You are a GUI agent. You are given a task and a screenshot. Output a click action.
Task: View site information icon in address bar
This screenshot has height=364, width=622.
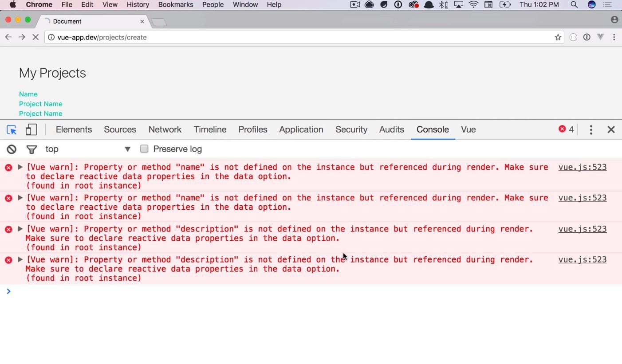coord(51,37)
